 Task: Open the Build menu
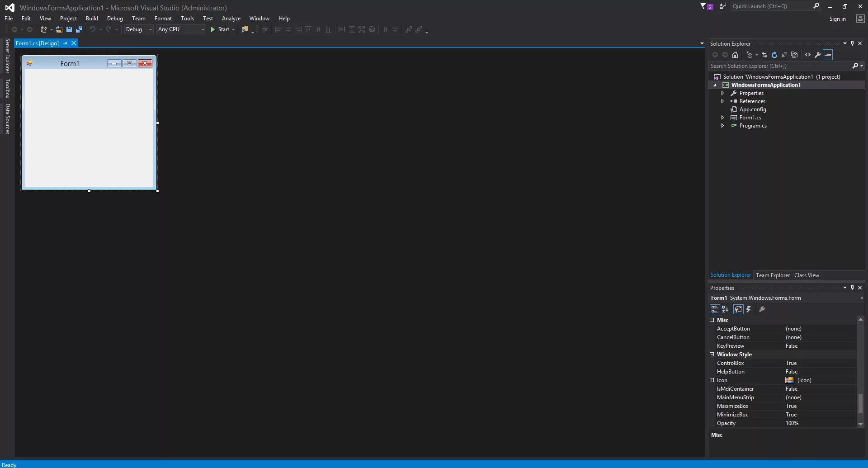(92, 19)
